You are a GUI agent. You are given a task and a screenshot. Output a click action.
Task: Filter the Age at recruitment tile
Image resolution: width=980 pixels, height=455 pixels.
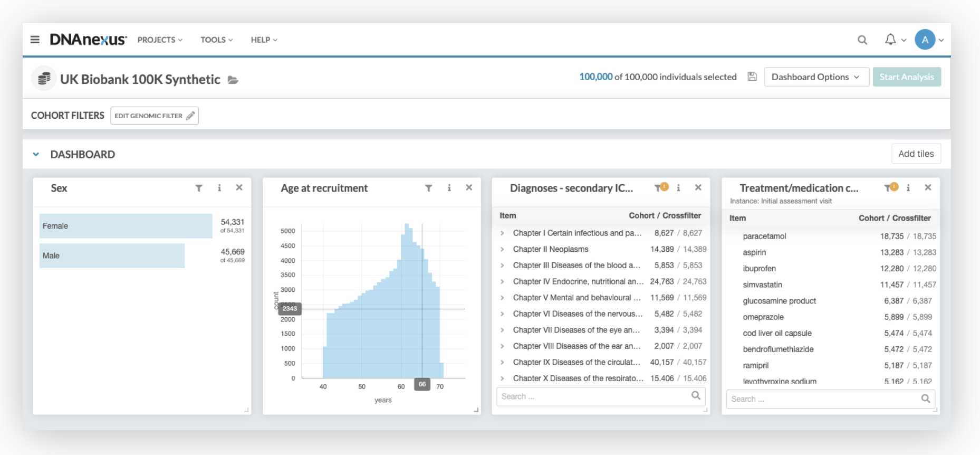click(x=429, y=188)
